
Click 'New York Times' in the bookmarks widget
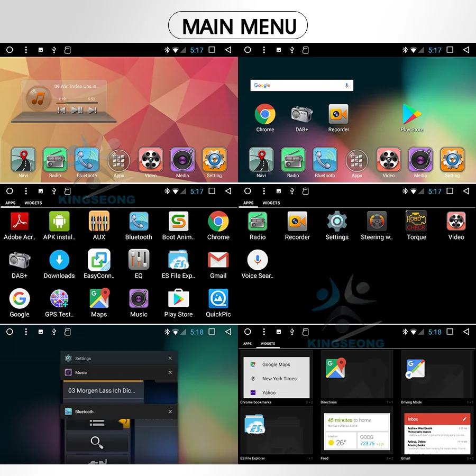(279, 379)
